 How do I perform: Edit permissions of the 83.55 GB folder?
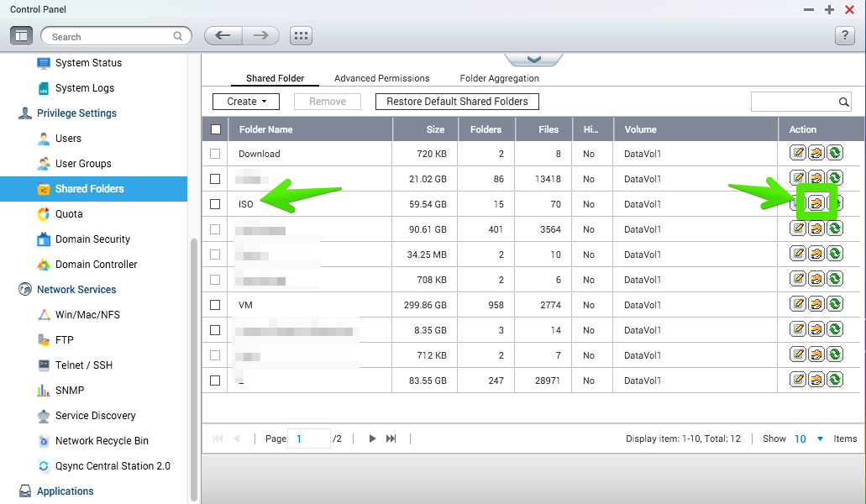click(x=816, y=379)
